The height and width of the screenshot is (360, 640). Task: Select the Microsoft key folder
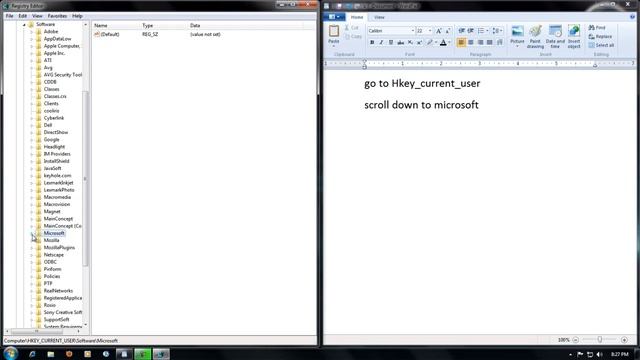[54, 233]
